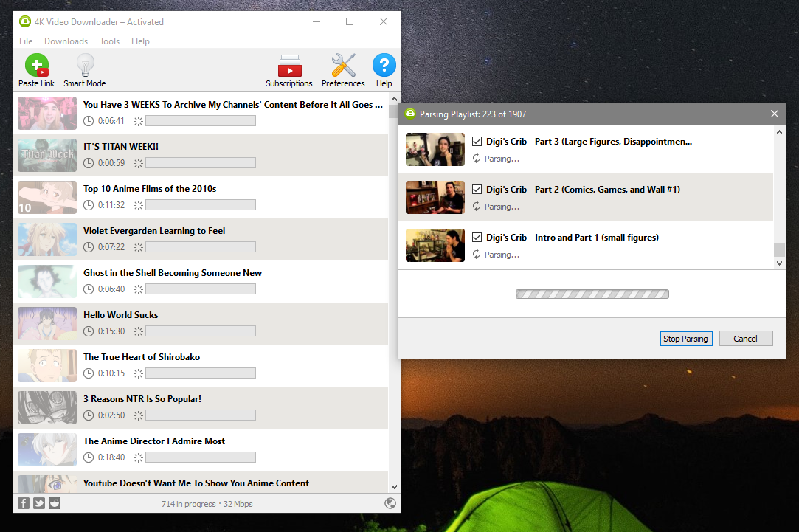Image resolution: width=799 pixels, height=532 pixels.
Task: Click playlist dialog scroll down arrow
Action: click(x=779, y=263)
